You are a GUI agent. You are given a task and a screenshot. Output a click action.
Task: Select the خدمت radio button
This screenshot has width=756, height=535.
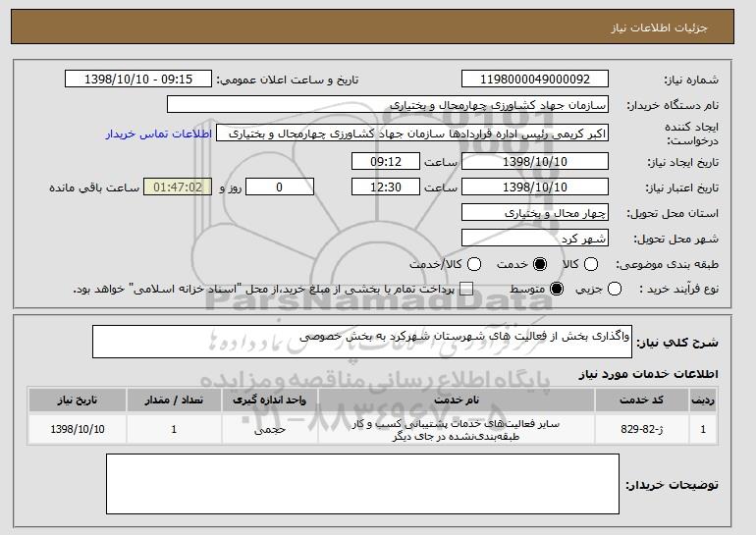tap(540, 264)
